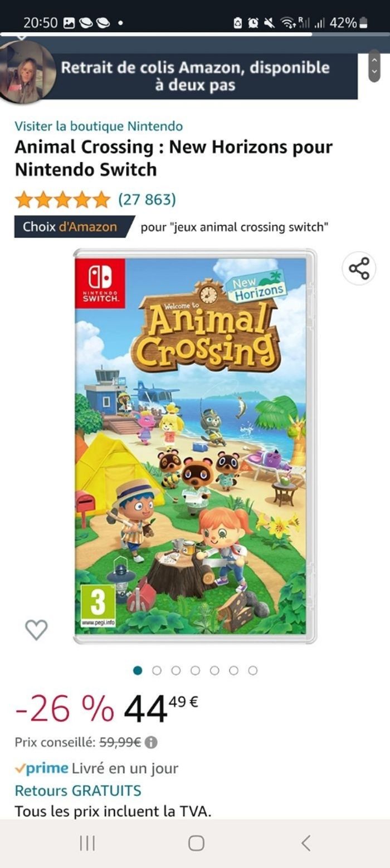Tap the prime Livré en un jour label
Viewport: 390px width, 868px height.
click(96, 768)
